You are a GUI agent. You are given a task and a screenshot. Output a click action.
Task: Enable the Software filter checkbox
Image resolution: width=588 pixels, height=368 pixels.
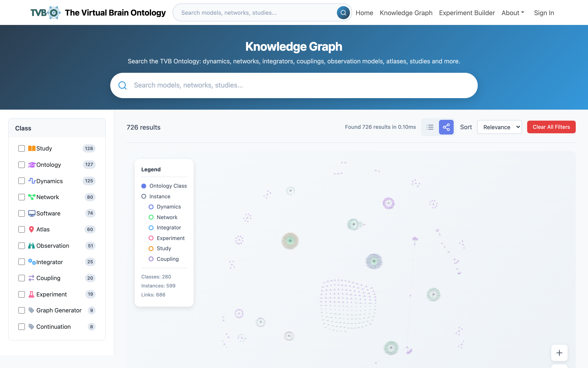pyautogui.click(x=22, y=213)
